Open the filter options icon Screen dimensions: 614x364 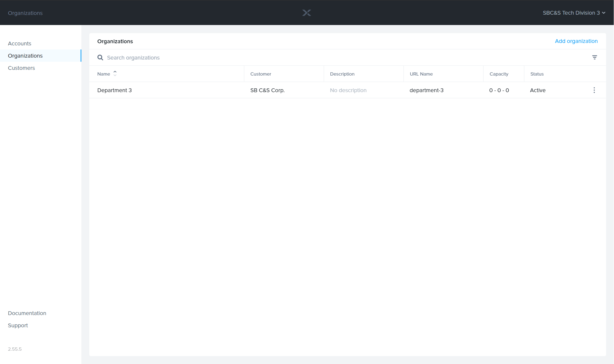(x=594, y=57)
